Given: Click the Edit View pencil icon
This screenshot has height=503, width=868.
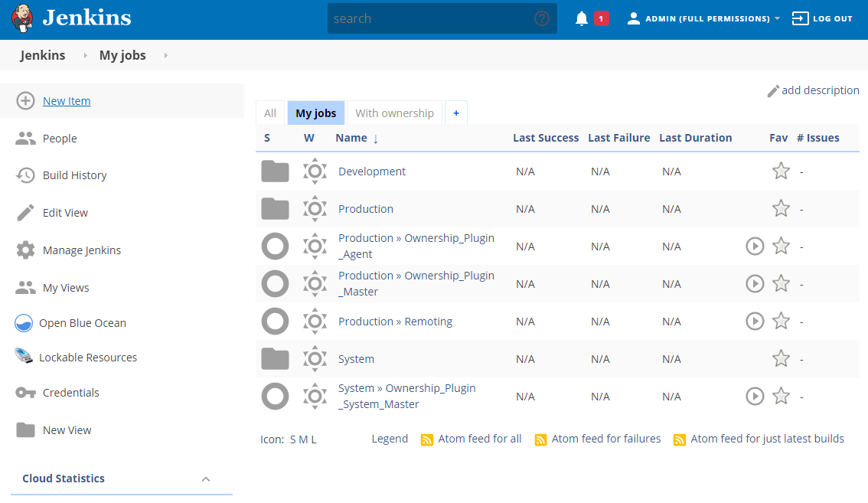Looking at the screenshot, I should point(25,213).
